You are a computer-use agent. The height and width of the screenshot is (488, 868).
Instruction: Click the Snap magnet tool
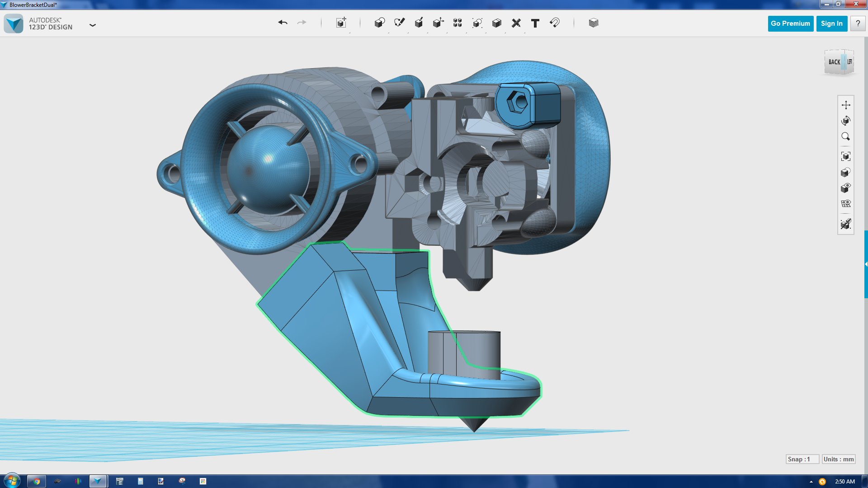coord(555,23)
